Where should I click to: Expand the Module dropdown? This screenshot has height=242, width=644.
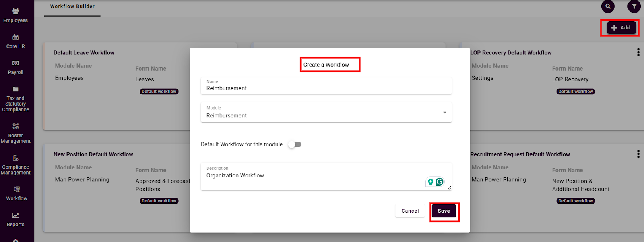point(444,113)
